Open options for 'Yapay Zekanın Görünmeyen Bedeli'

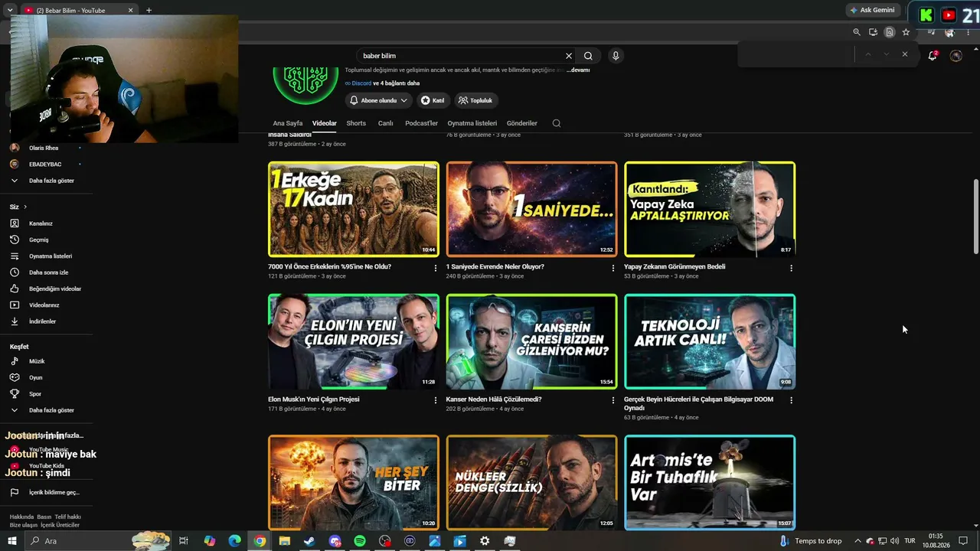pos(791,269)
